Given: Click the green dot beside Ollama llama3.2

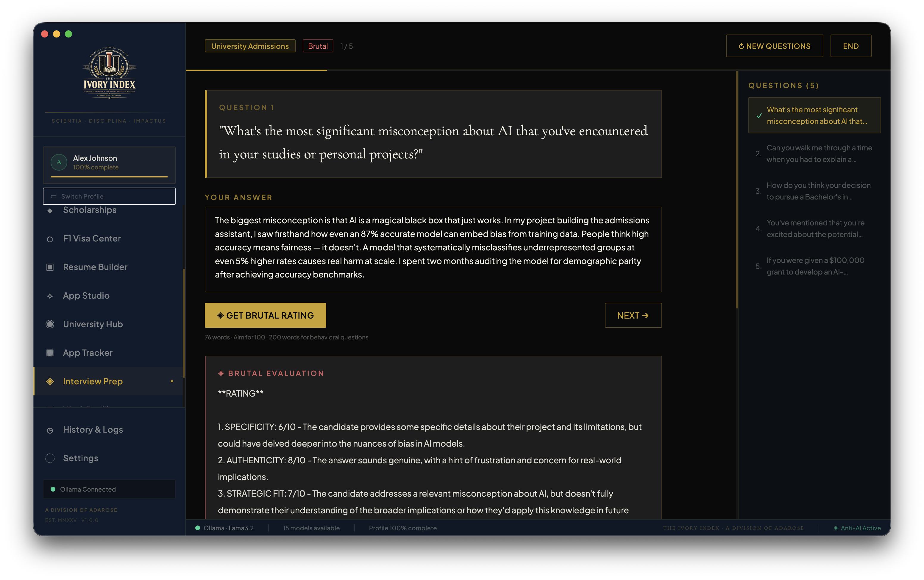Looking at the screenshot, I should point(197,528).
